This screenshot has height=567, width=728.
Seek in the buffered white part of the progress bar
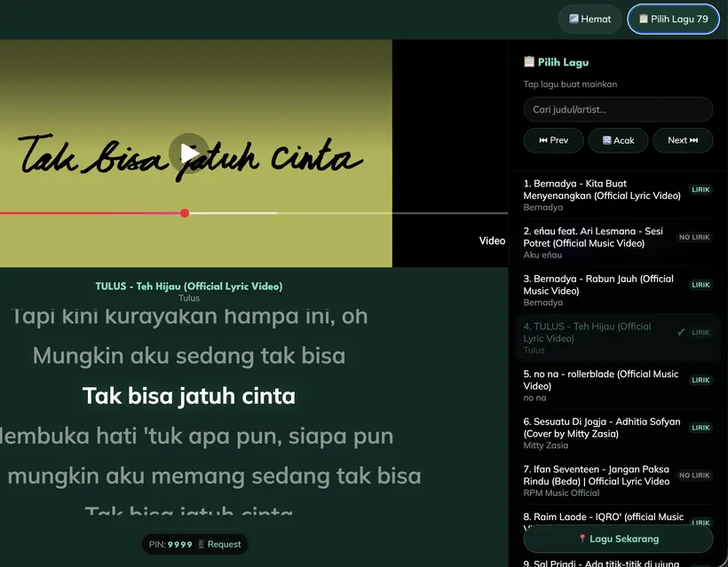(233, 213)
